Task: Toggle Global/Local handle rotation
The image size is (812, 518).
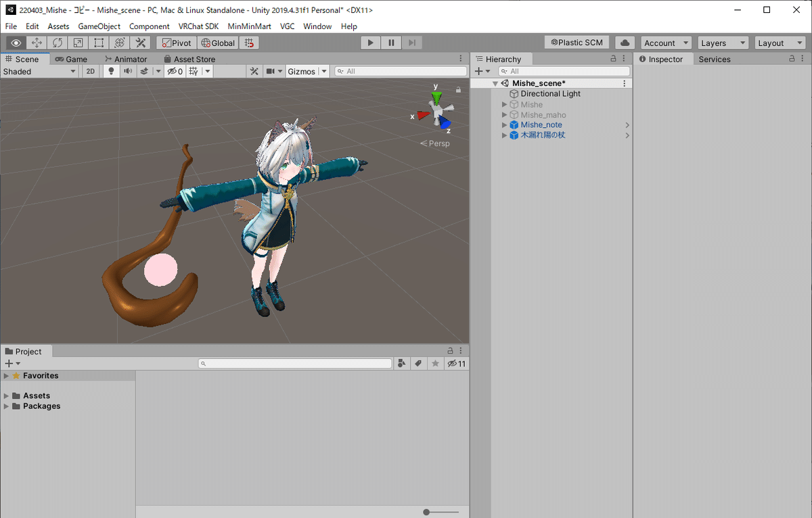Action: (218, 43)
